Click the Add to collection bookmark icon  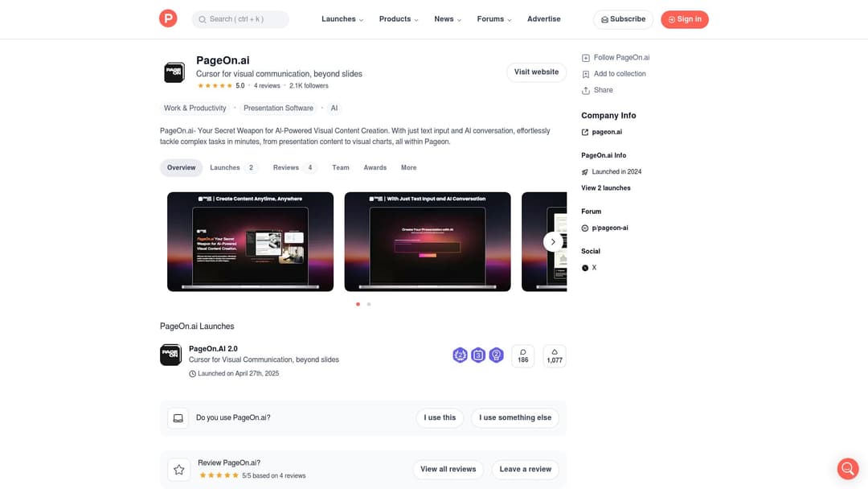586,74
